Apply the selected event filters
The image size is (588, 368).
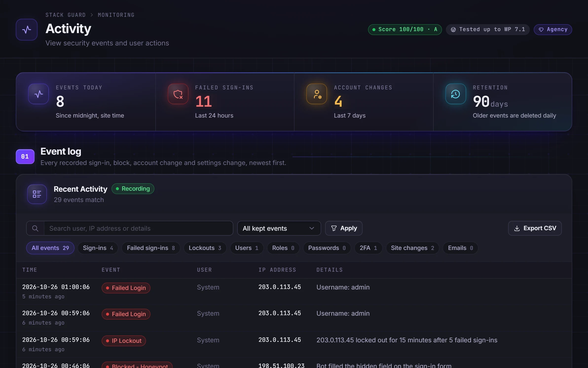tap(344, 228)
